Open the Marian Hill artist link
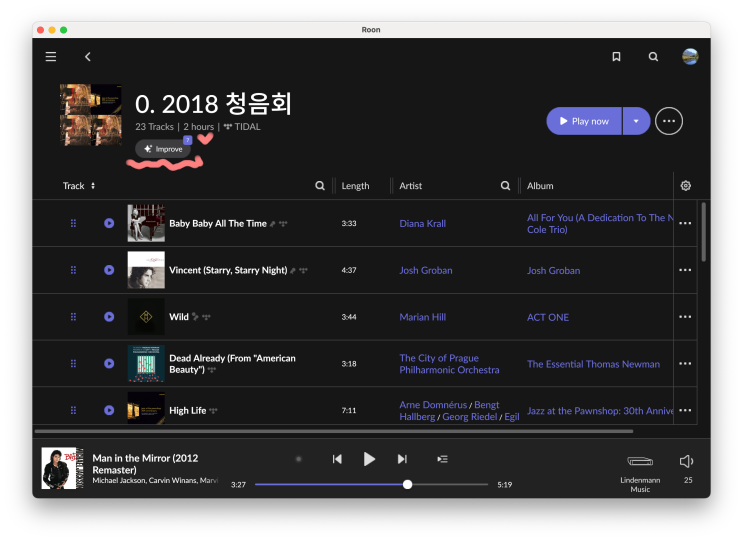The image size is (743, 541). [x=423, y=317]
